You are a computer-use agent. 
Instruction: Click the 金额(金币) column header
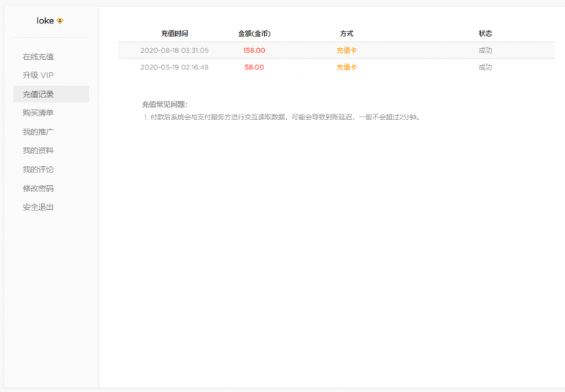coord(254,34)
